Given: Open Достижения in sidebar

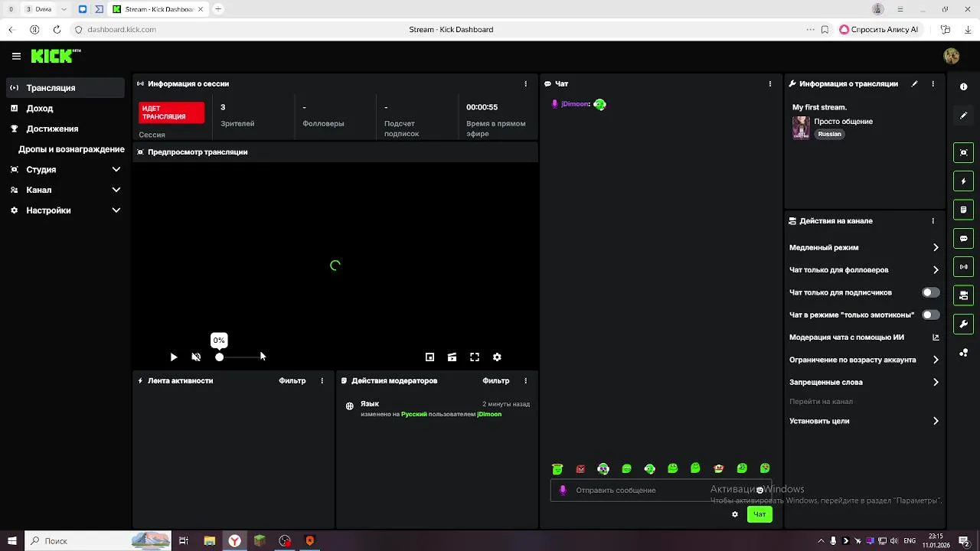Looking at the screenshot, I should pyautogui.click(x=65, y=129).
